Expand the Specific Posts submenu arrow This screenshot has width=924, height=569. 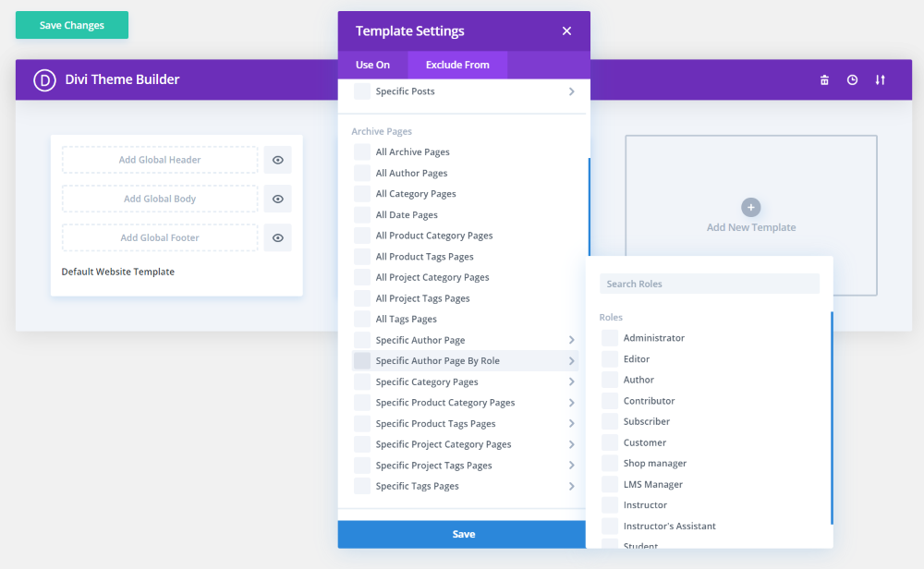[x=572, y=91]
